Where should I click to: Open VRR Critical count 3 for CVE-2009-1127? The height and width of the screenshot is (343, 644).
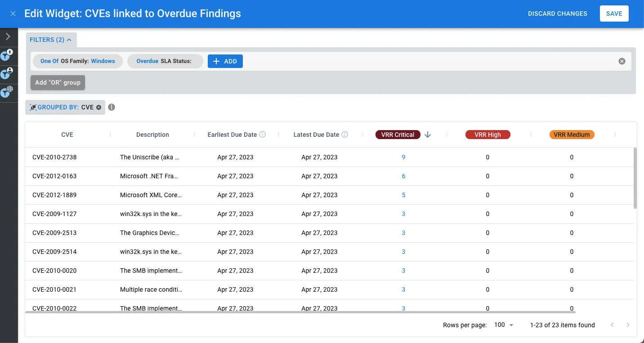[x=403, y=214]
